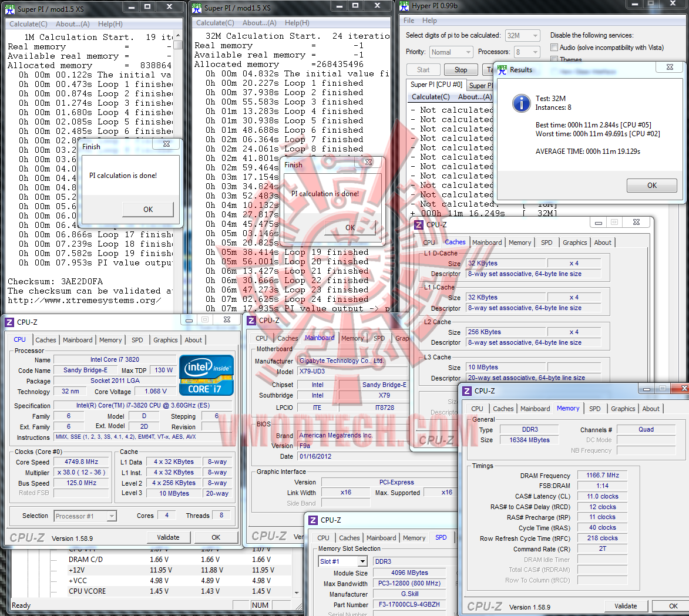Screen dimensions: 689x616
Task: Click the CPU-Z icon in Caches window title
Action: [x=419, y=224]
